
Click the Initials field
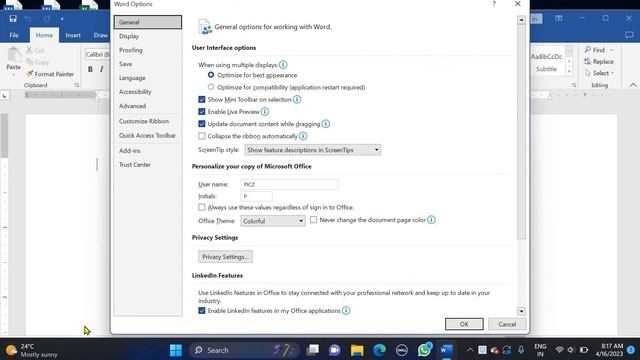point(256,196)
